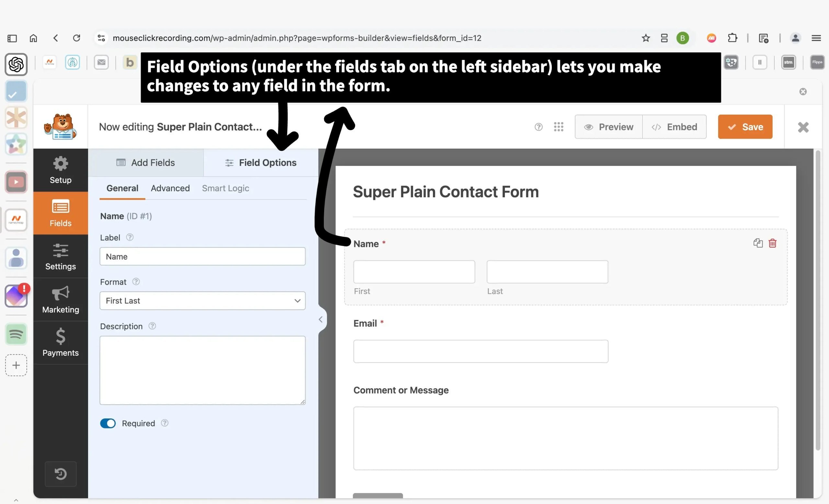Switch to the Add Fields tab
Image resolution: width=829 pixels, height=504 pixels.
(146, 163)
